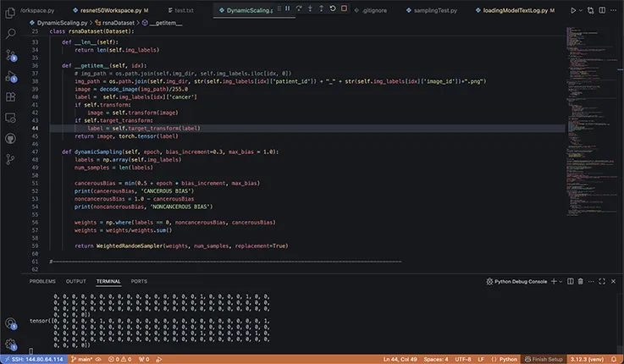The width and height of the screenshot is (624, 364).
Task: Click the errors and warnings status counter
Action: [x=119, y=359]
